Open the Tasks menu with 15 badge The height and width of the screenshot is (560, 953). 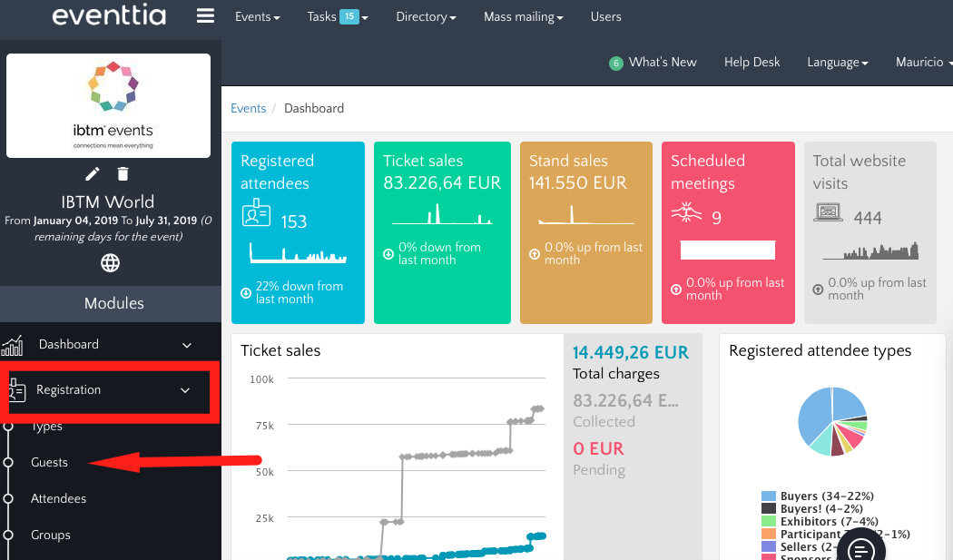[337, 16]
